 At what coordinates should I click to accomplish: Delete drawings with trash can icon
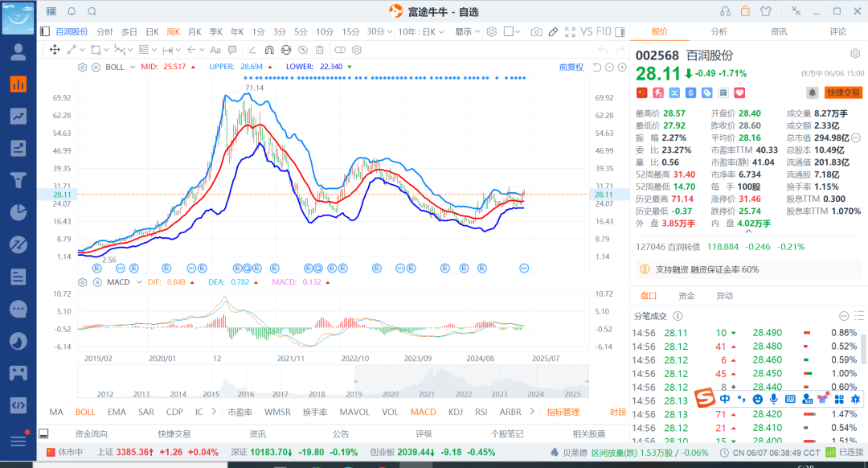[x=319, y=50]
